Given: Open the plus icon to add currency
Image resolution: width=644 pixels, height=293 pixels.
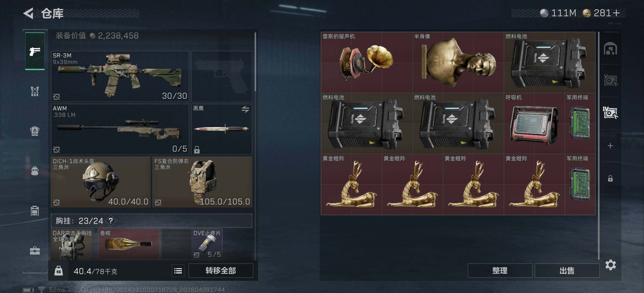Looking at the screenshot, I should click(x=616, y=13).
